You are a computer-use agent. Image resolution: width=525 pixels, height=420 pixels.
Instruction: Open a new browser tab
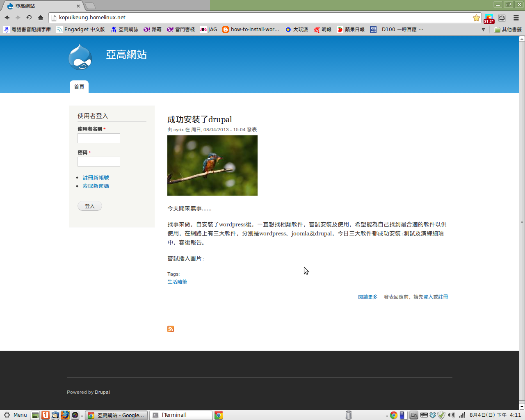click(x=90, y=6)
